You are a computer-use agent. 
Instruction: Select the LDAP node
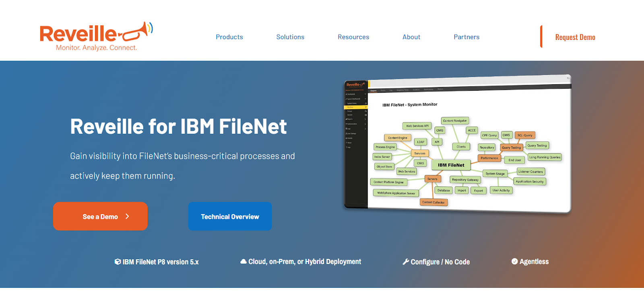(421, 142)
